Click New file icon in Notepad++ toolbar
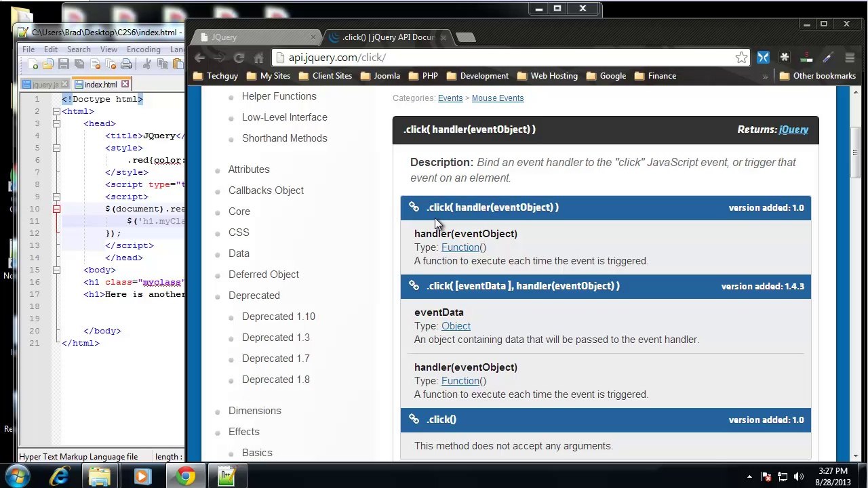Screen dimensions: 868x488 tap(33, 64)
